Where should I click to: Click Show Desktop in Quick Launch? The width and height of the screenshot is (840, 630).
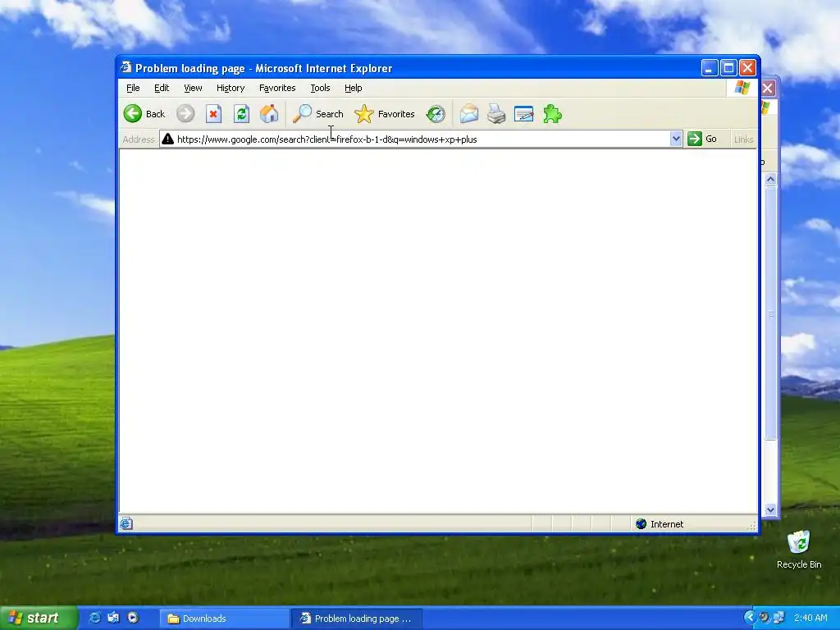113,618
